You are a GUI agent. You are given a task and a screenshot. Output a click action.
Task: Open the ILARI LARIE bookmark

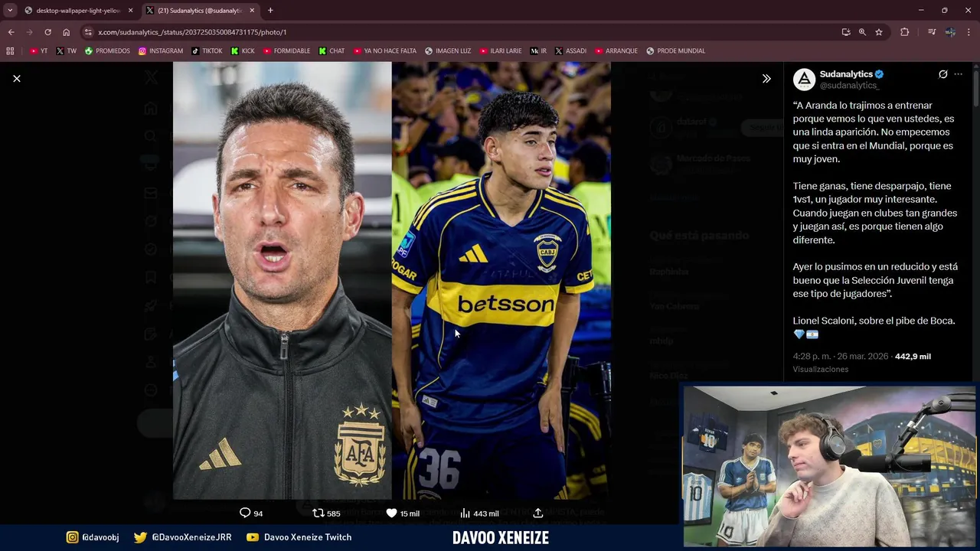500,51
